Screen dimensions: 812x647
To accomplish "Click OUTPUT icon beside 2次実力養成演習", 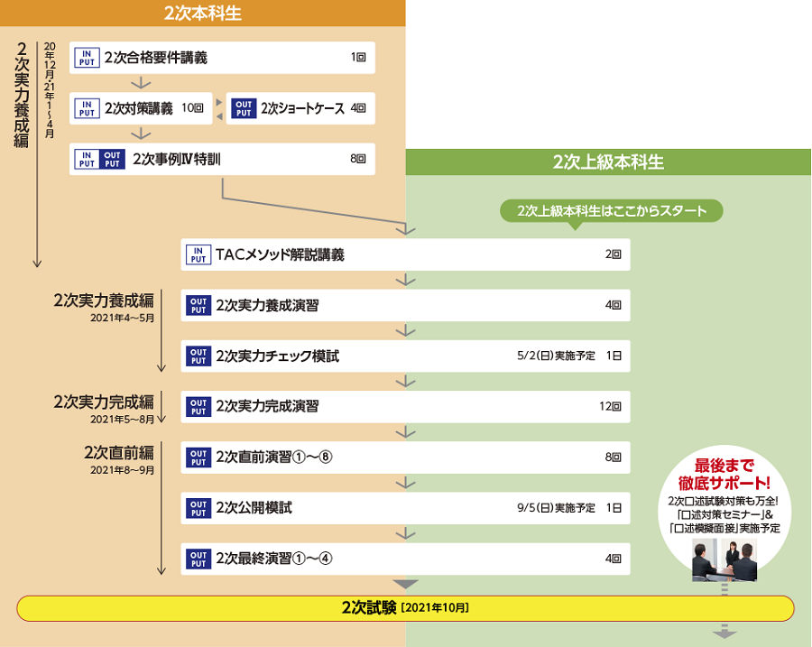I will 198,305.
